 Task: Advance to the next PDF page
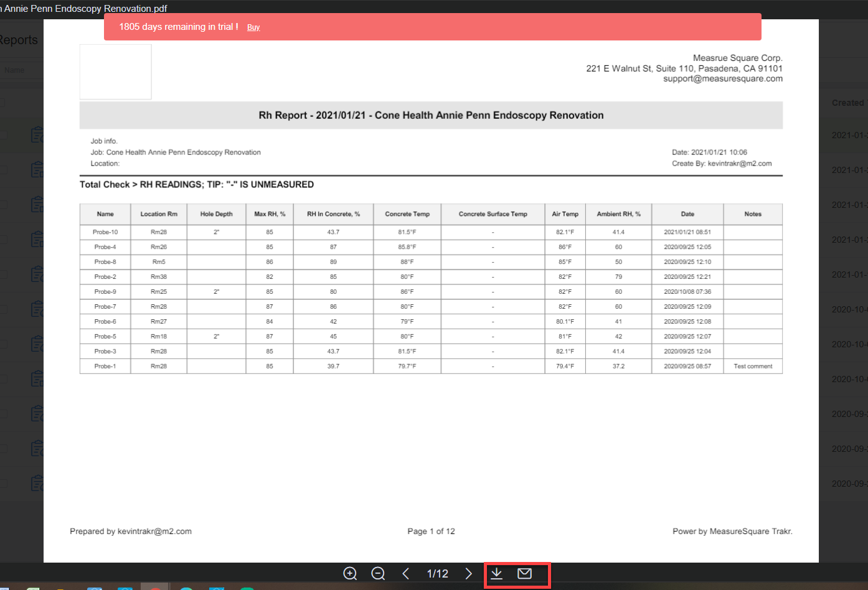point(469,573)
